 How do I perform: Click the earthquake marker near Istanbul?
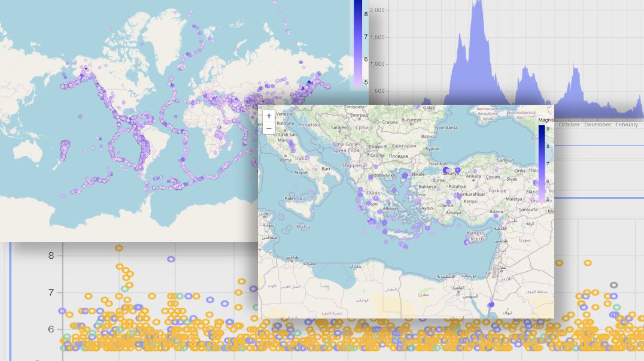(x=446, y=170)
